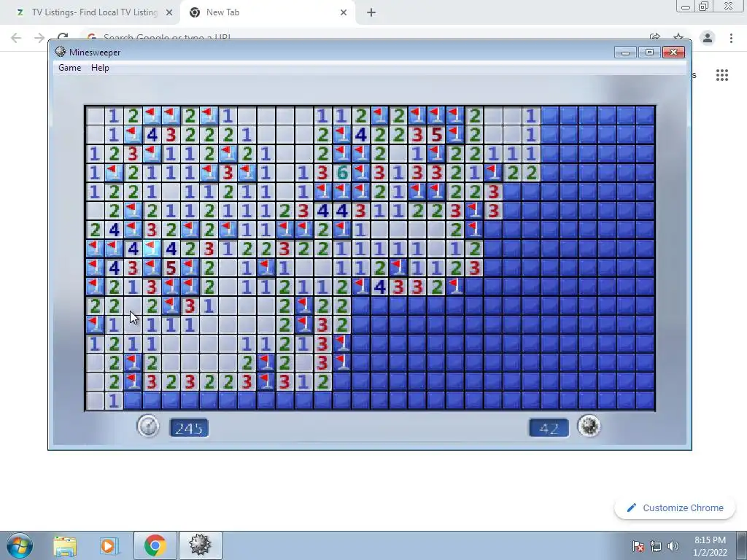Open the Google apps grid
The image size is (747, 560).
pos(721,75)
